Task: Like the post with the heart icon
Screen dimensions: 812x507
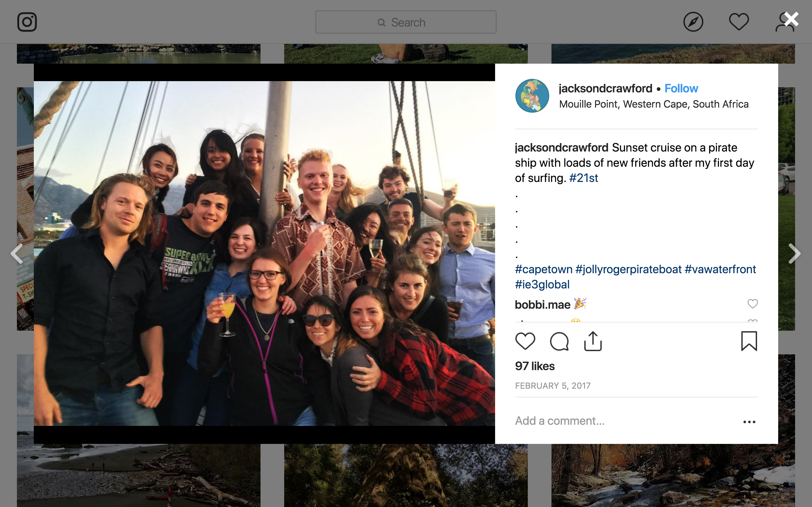Action: [525, 341]
